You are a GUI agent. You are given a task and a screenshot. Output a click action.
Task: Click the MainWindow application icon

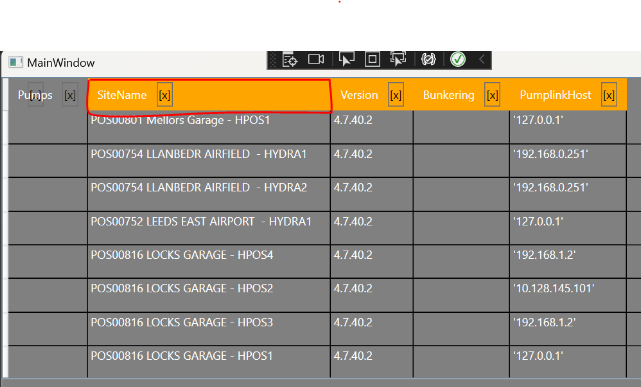tap(16, 62)
